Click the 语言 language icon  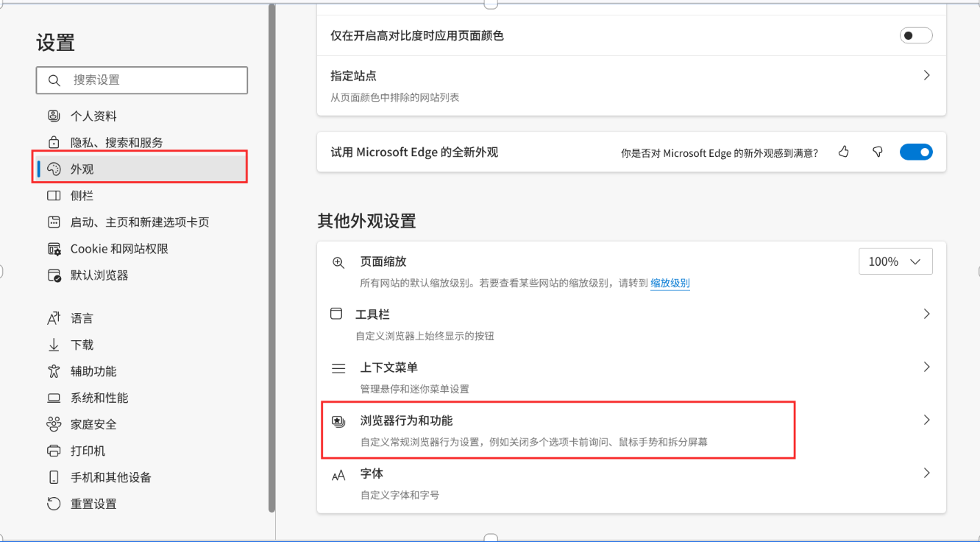(54, 318)
